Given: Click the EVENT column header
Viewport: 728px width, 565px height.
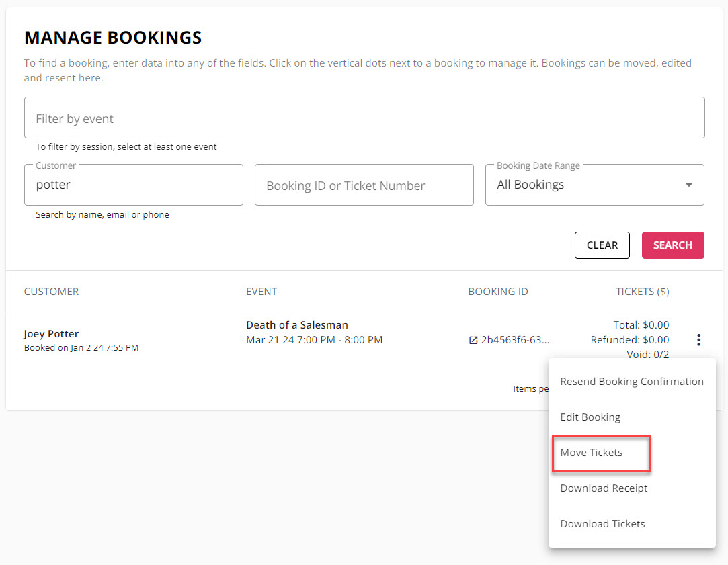Looking at the screenshot, I should tap(261, 292).
